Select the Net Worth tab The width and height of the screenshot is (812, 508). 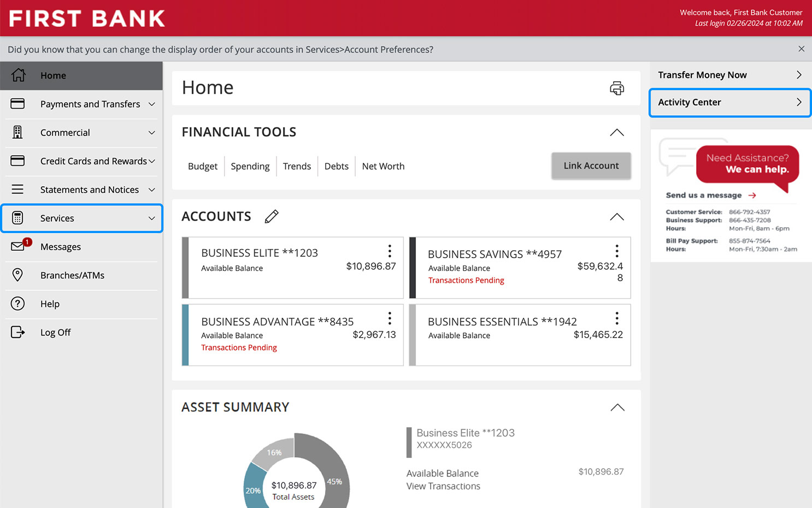click(x=383, y=166)
